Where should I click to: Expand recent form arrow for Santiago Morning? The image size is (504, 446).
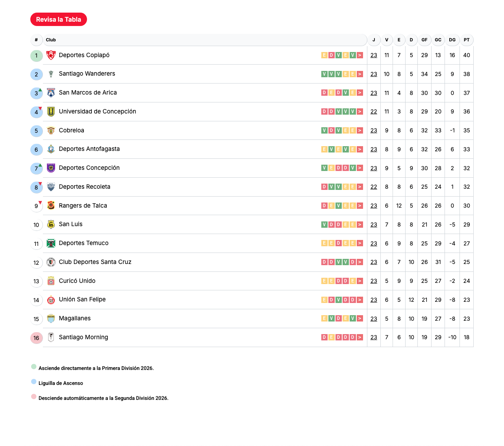[360, 337]
